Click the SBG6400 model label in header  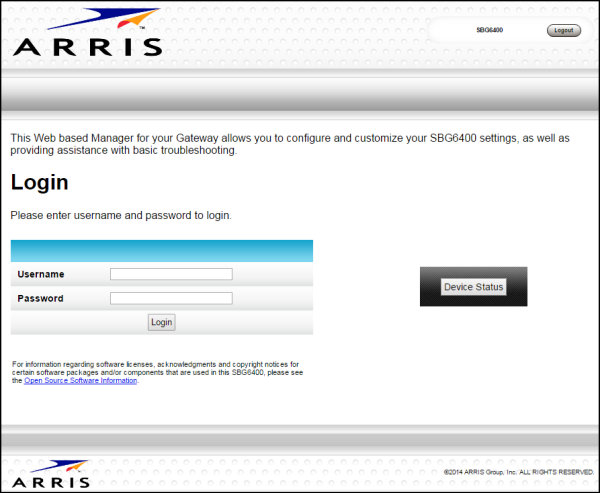[x=489, y=30]
